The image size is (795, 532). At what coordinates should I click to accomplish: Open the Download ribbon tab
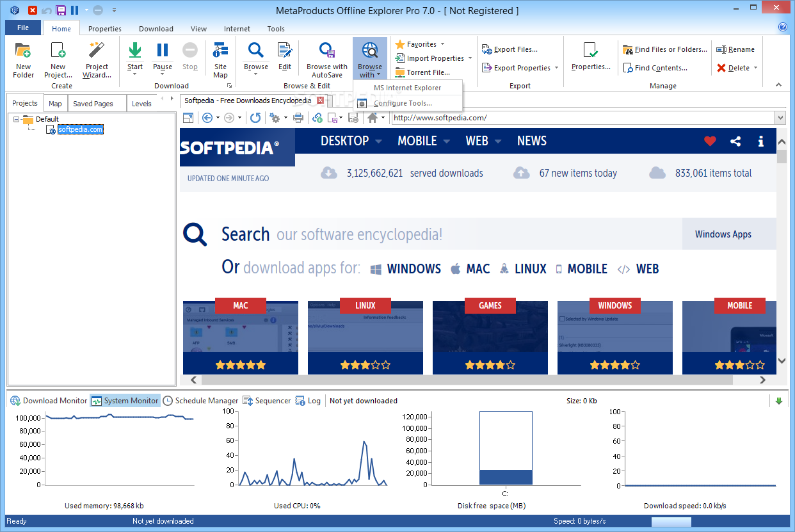tap(156, 29)
